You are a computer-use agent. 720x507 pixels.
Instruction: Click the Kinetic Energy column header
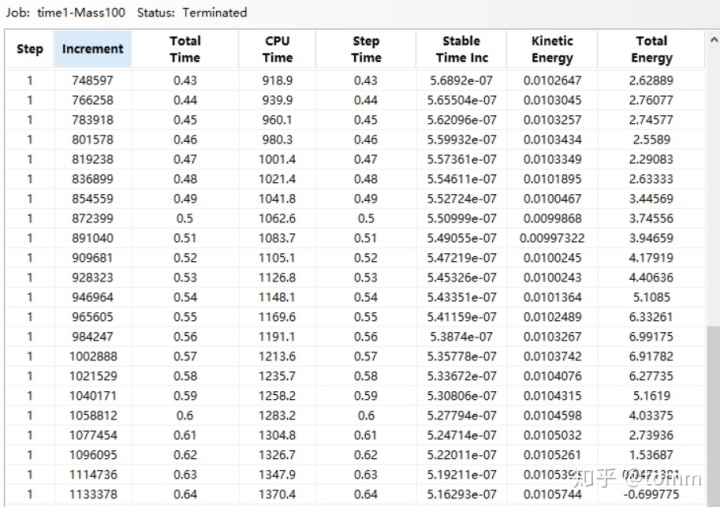(552, 49)
